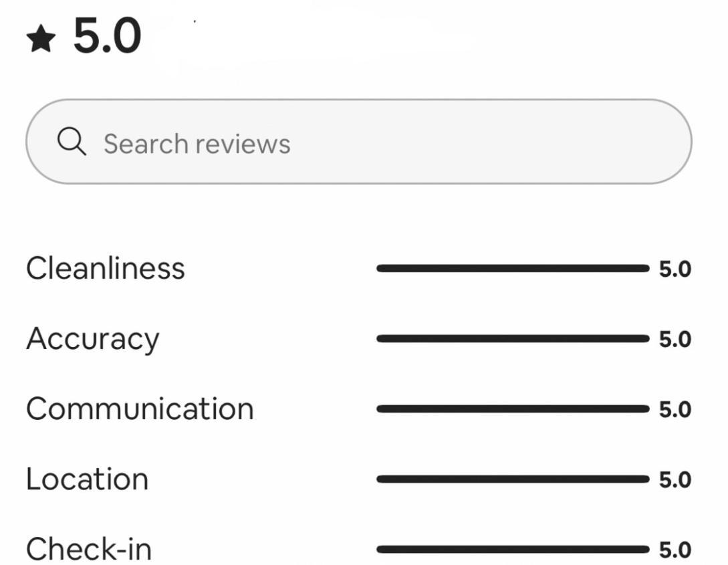Click the Location 5.0 score
The height and width of the screenshot is (565, 728).
[675, 479]
